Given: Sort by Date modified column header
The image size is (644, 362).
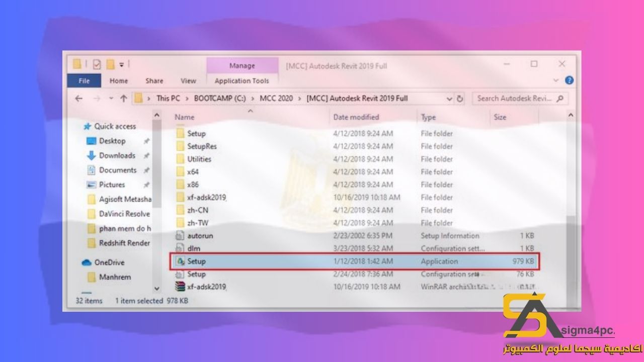Looking at the screenshot, I should coord(356,117).
